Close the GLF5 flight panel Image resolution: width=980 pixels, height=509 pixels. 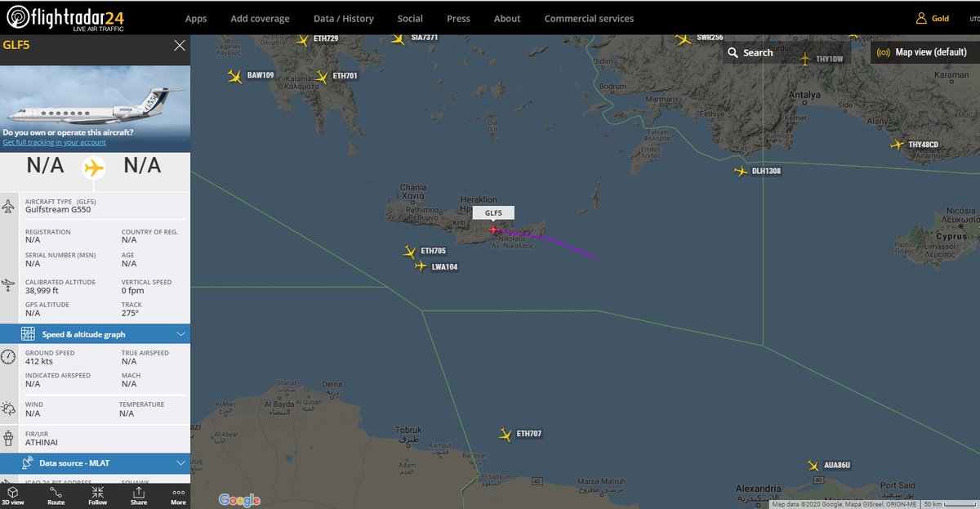click(180, 46)
